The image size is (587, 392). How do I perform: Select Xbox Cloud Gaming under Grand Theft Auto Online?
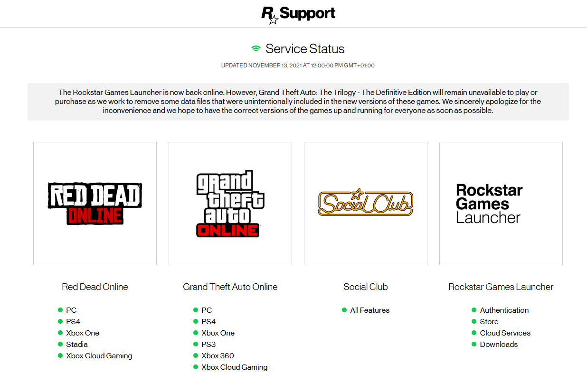tap(235, 367)
